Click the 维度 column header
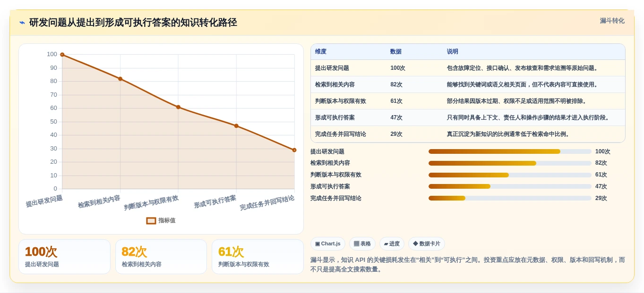 coord(321,51)
